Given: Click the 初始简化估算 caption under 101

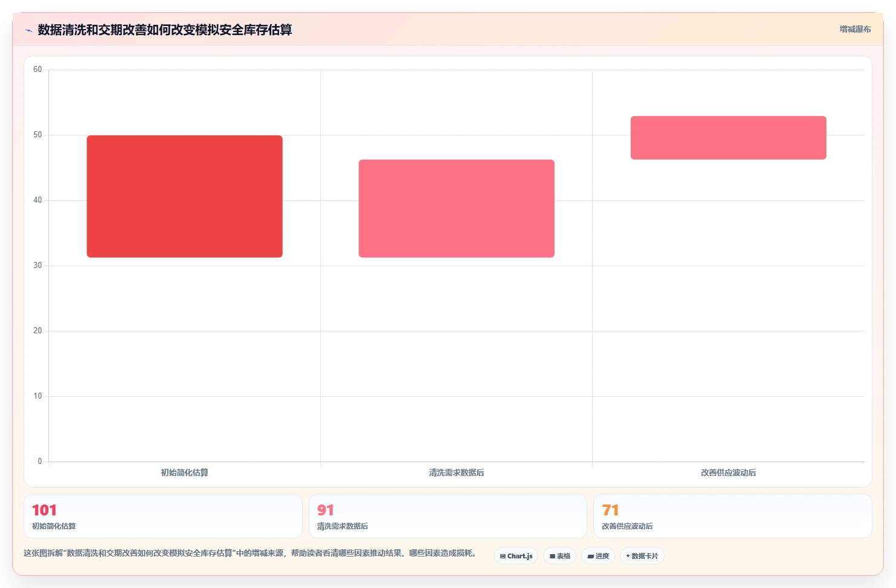Looking at the screenshot, I should pyautogui.click(x=54, y=526).
